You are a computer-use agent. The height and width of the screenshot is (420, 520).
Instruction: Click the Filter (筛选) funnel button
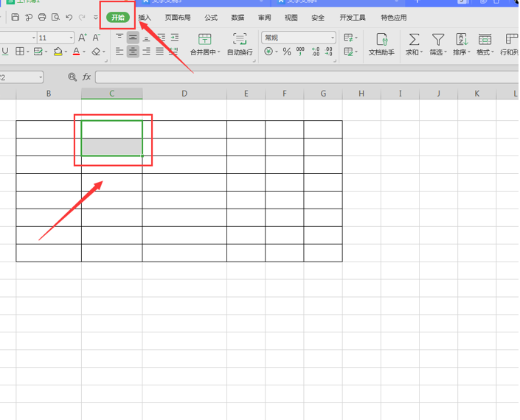click(x=438, y=44)
